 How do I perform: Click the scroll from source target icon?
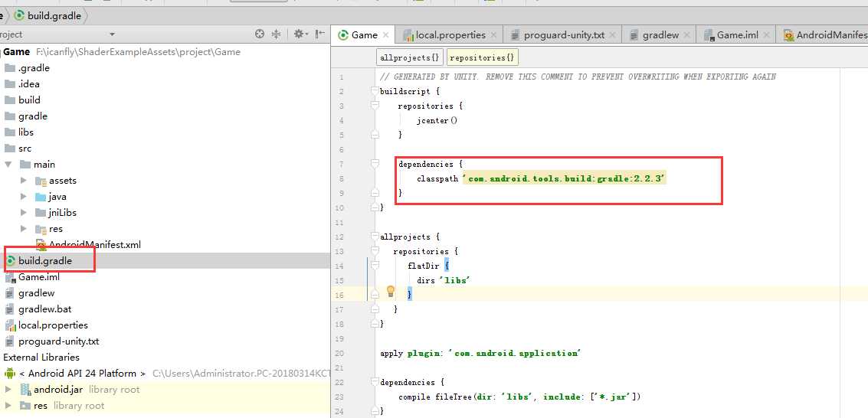[x=260, y=34]
